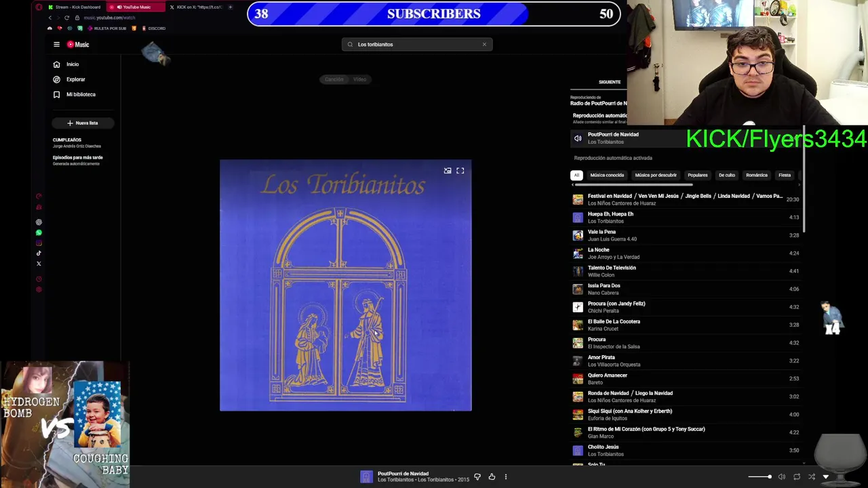Switch to Stream - Kick Dashboard browser tab
The height and width of the screenshot is (488, 868).
75,7
